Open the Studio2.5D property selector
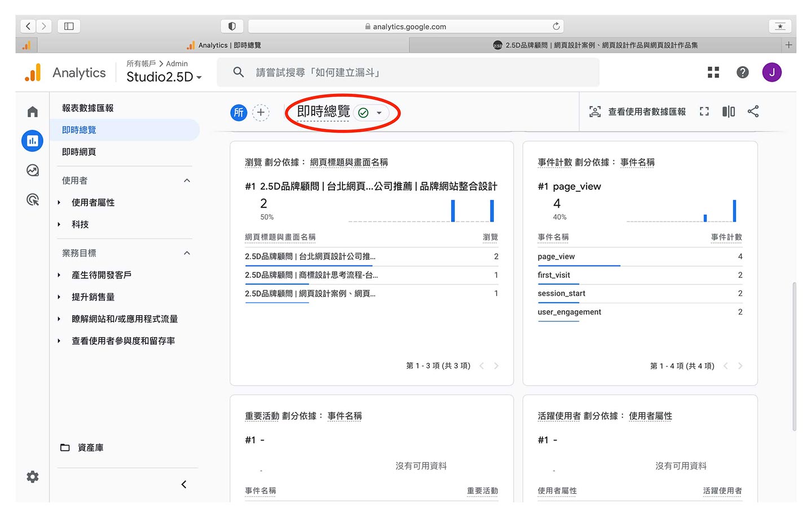 pos(164,77)
